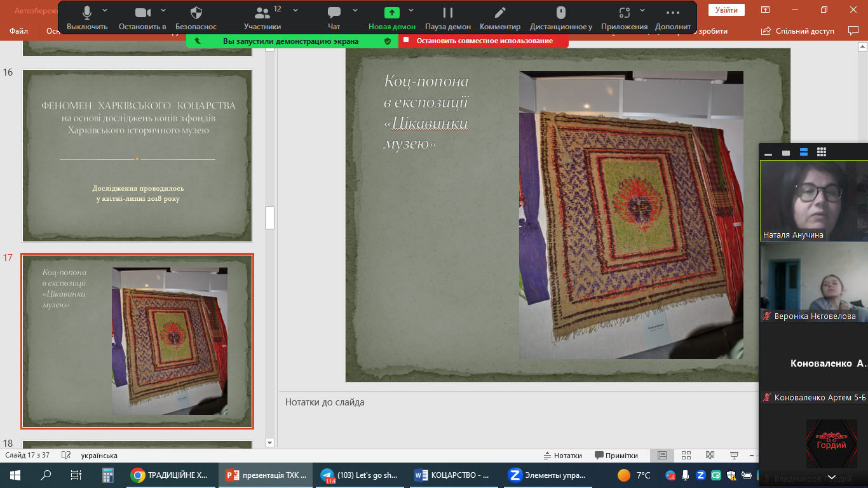
Task: Start Новая демонстрация screen share
Action: click(392, 18)
